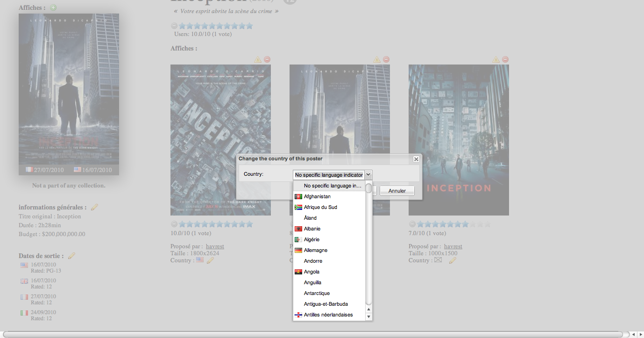Choose 'No specific language in…' option

[329, 186]
